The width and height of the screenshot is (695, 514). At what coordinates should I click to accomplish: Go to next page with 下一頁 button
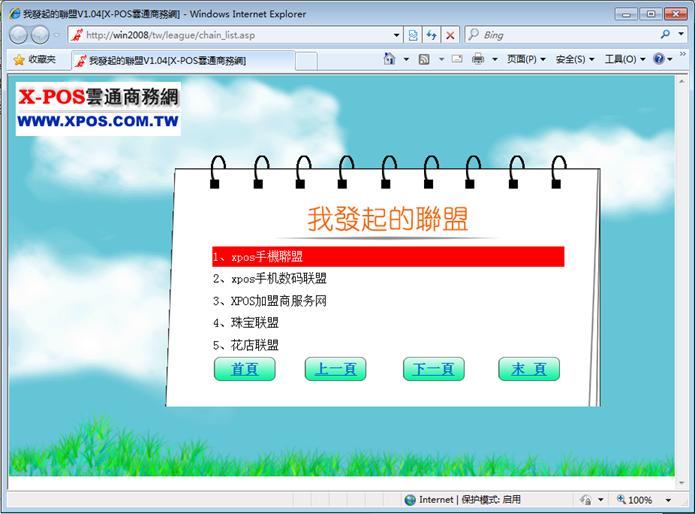coord(434,369)
